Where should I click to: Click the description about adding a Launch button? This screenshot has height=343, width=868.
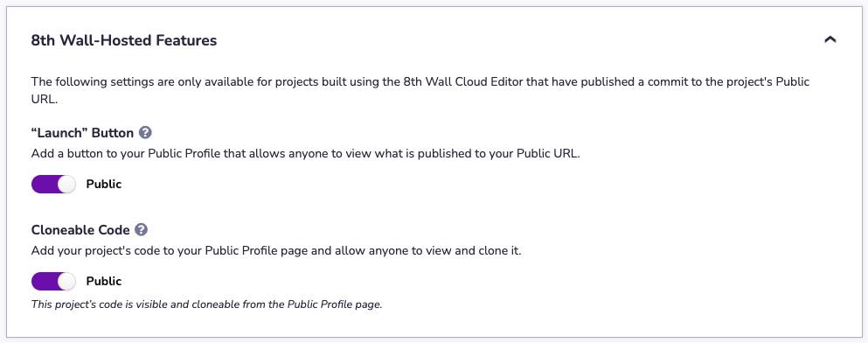click(306, 154)
